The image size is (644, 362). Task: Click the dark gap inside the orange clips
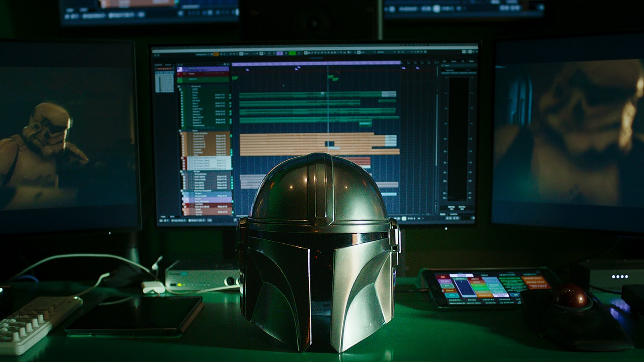click(x=330, y=144)
